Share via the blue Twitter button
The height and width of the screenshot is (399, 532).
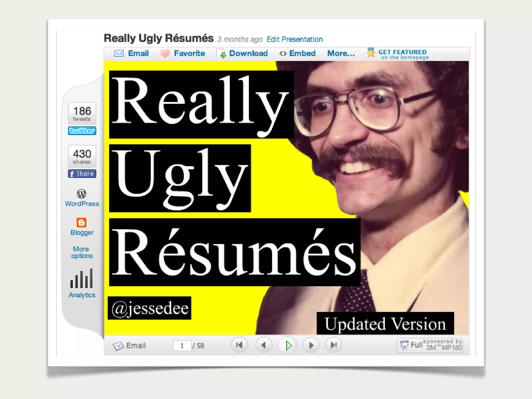click(82, 131)
